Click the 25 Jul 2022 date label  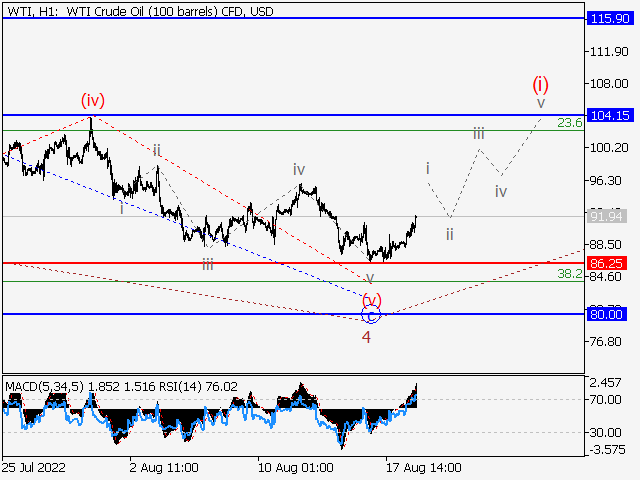click(x=33, y=467)
